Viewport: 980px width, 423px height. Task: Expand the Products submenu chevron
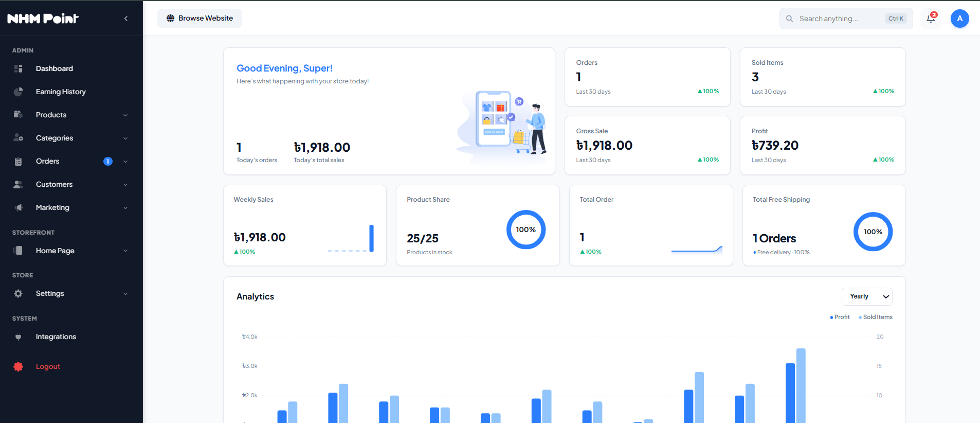coord(125,115)
